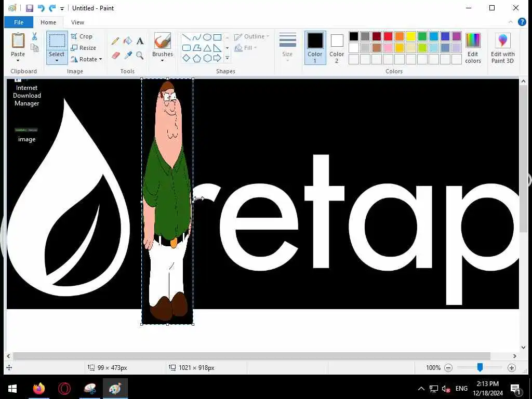Pick the Fill with color bucket tool
The image size is (532, 399).
point(128,41)
